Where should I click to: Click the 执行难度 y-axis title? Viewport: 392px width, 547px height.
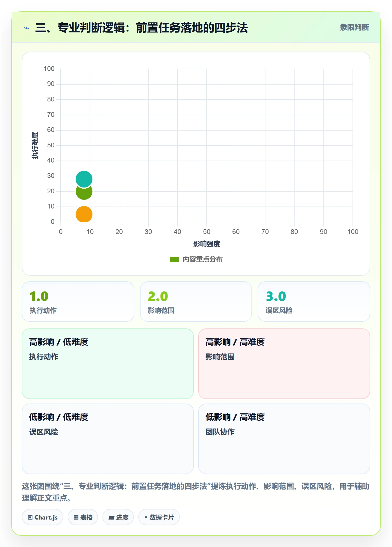click(x=35, y=145)
